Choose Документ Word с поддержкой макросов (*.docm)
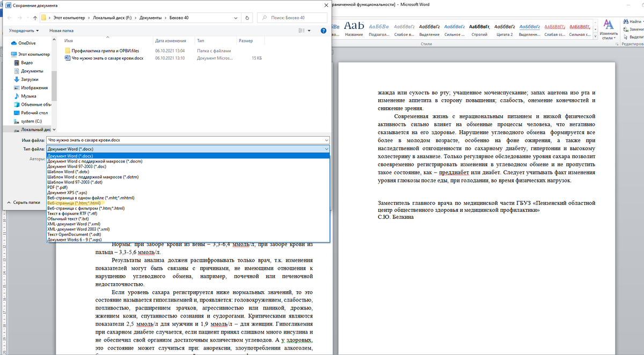Viewport: 644px width, 355px height. (188, 161)
